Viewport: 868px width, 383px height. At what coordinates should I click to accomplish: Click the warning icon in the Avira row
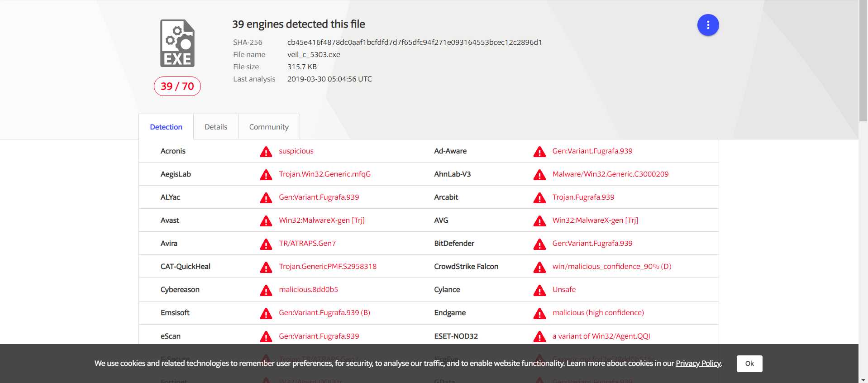point(266,244)
